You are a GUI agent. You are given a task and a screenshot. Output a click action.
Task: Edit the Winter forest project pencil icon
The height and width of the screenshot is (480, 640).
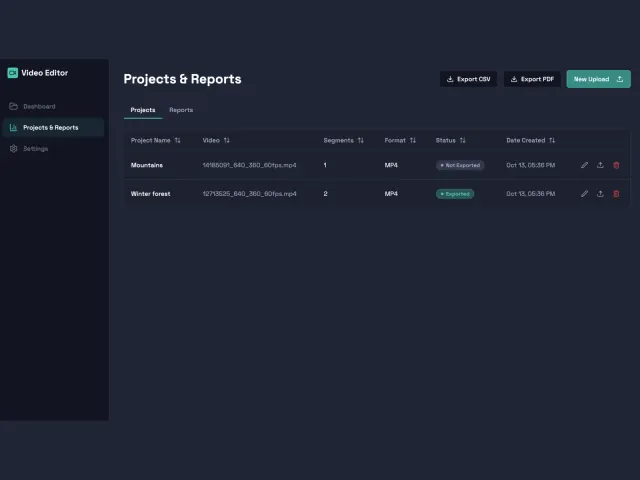click(x=584, y=193)
